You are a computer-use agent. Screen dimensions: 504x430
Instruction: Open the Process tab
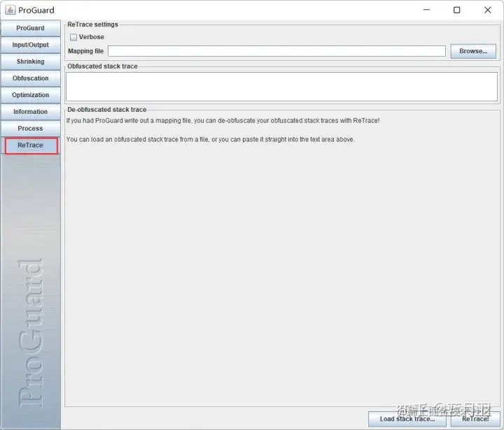(x=30, y=129)
